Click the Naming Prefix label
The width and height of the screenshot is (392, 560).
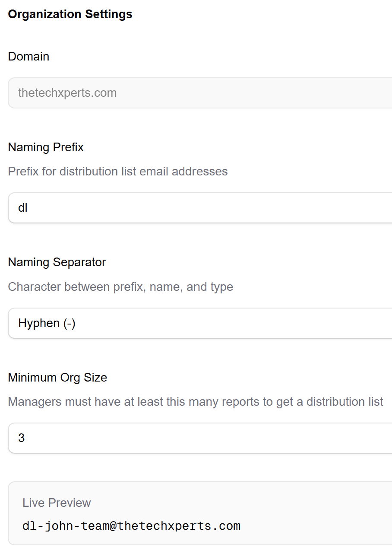coord(45,147)
